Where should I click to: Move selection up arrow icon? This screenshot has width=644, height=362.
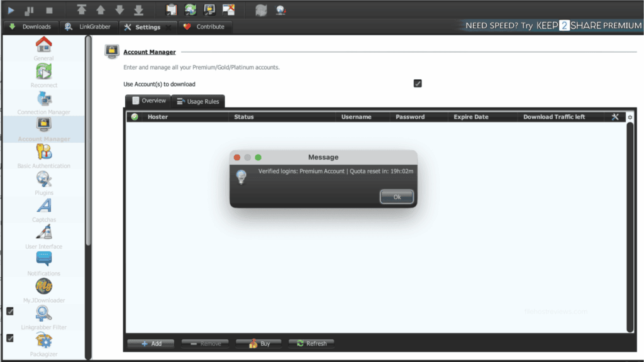tap(101, 10)
